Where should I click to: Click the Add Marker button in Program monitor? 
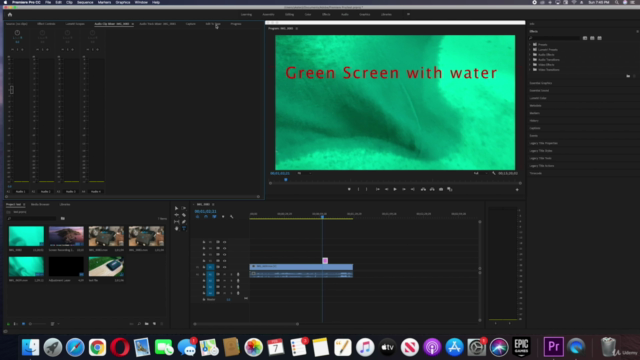[x=349, y=189]
